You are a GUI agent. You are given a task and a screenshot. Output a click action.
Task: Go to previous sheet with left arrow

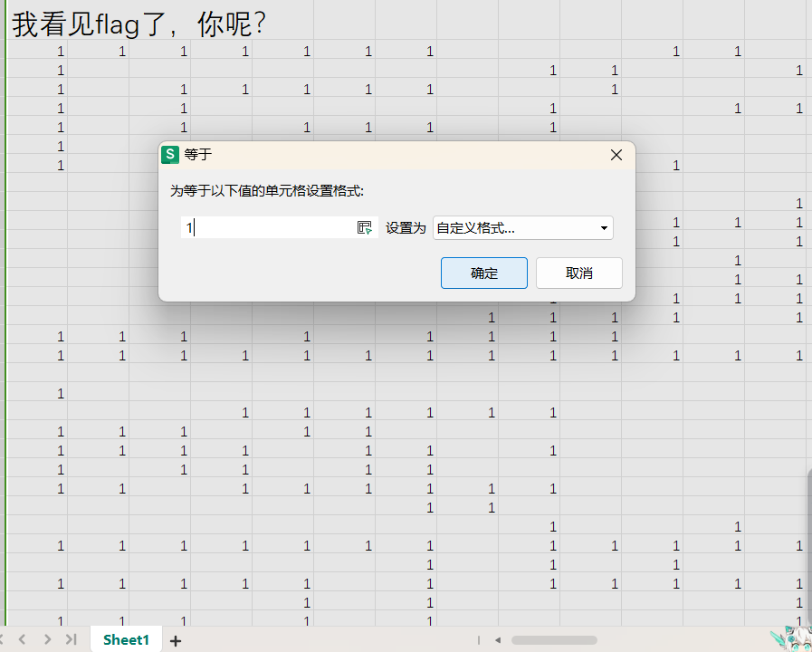(x=22, y=639)
